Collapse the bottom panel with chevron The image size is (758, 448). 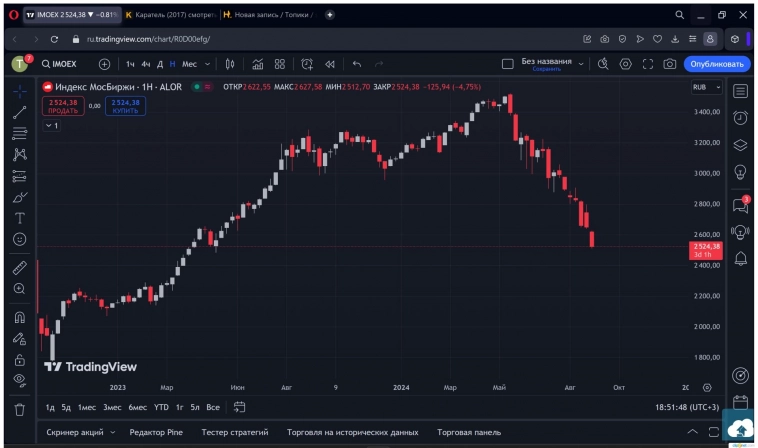[x=692, y=432]
